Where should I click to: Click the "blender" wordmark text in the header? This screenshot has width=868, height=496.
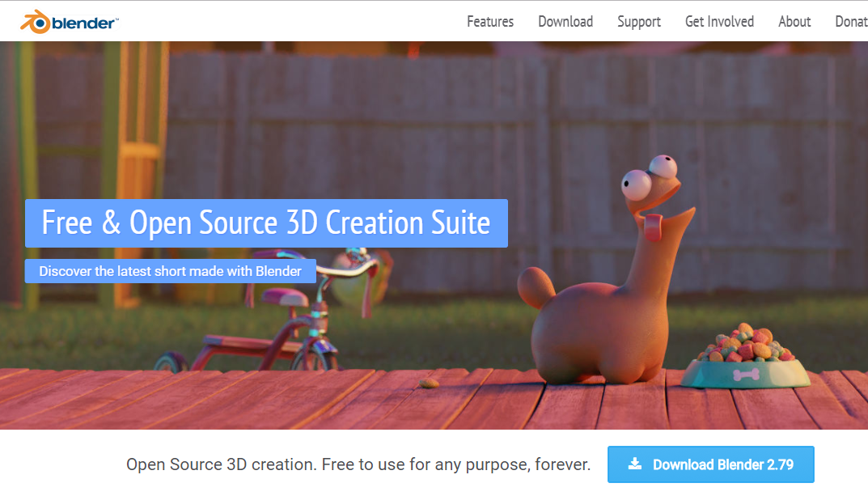(x=84, y=23)
